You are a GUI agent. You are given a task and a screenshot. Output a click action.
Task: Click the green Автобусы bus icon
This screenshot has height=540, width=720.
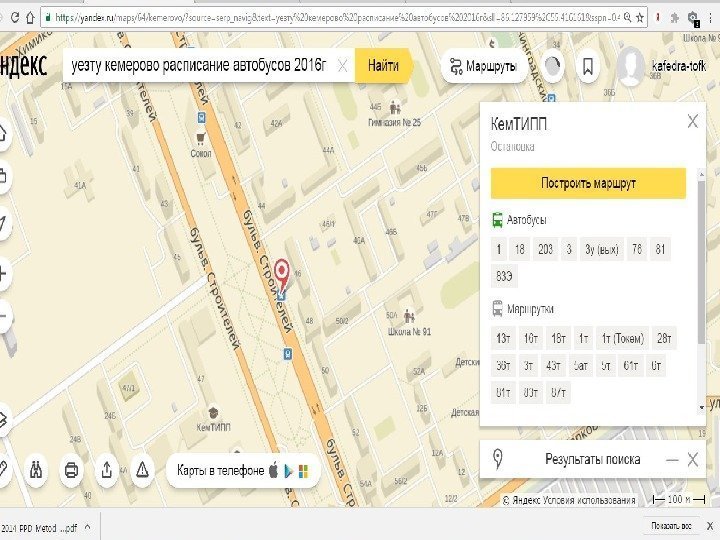pyautogui.click(x=497, y=220)
